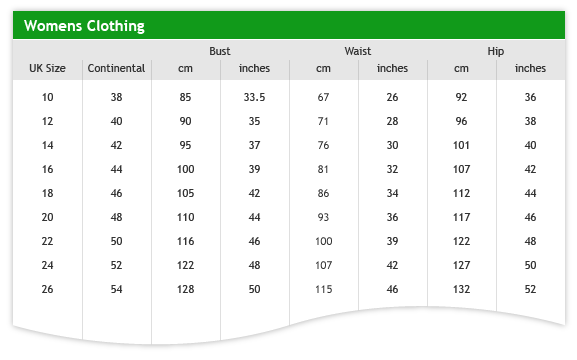Click Continental size 54 cell
Viewport: 577px width, 360px height.
click(x=116, y=289)
